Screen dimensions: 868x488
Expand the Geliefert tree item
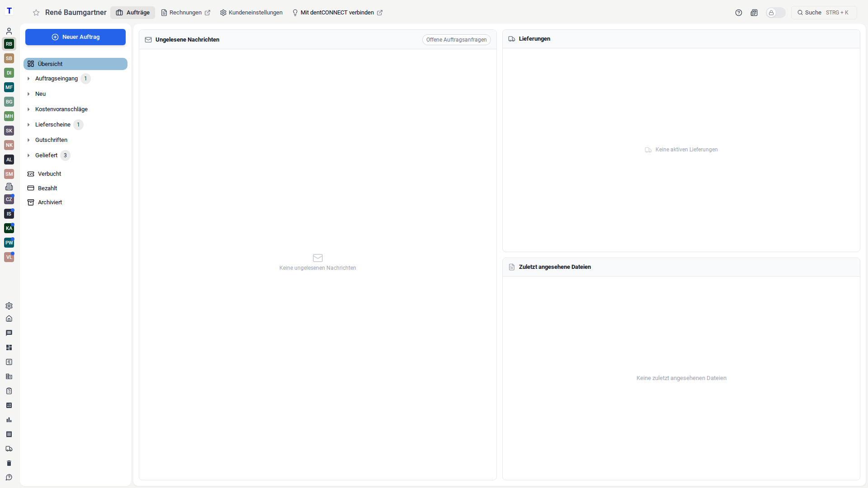pos(28,155)
